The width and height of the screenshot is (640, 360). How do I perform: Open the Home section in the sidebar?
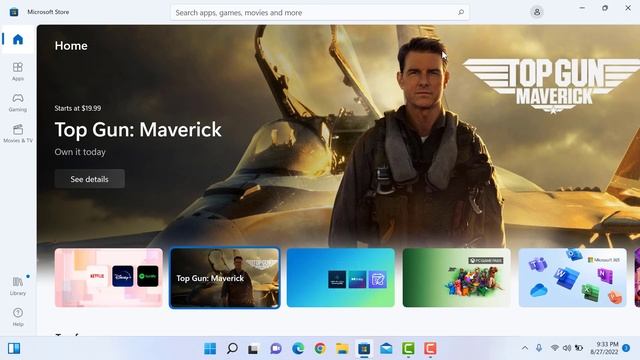(x=18, y=40)
